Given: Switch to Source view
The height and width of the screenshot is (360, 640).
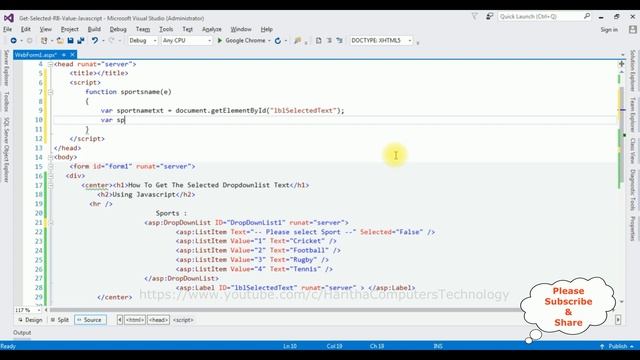Looking at the screenshot, I should click(90, 320).
